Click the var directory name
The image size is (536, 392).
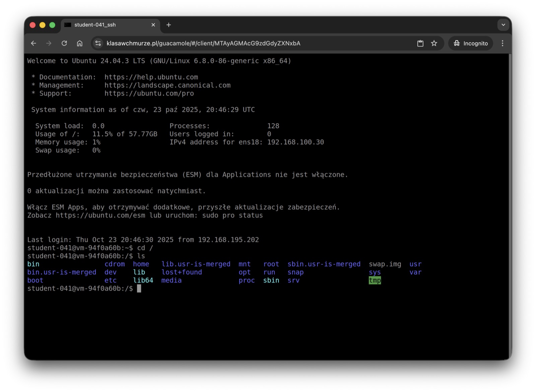tap(415, 272)
